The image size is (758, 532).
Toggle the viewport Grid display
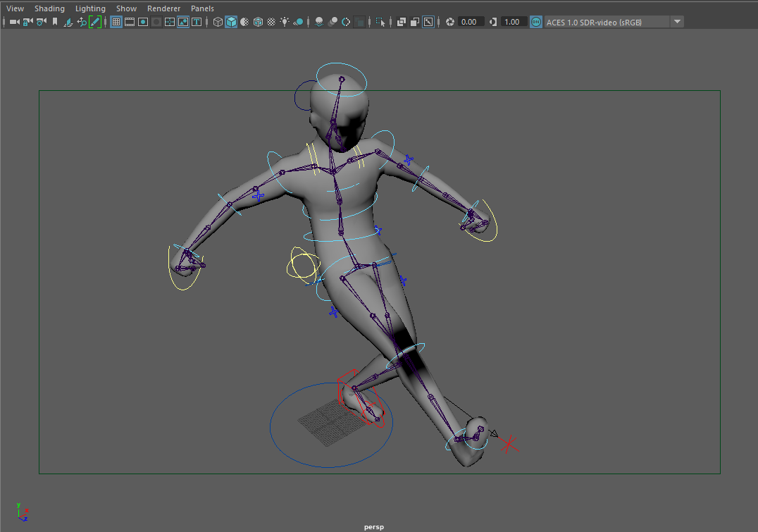point(116,22)
